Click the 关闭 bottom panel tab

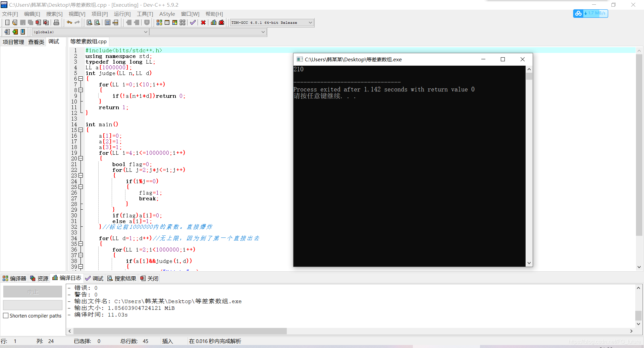[149, 278]
